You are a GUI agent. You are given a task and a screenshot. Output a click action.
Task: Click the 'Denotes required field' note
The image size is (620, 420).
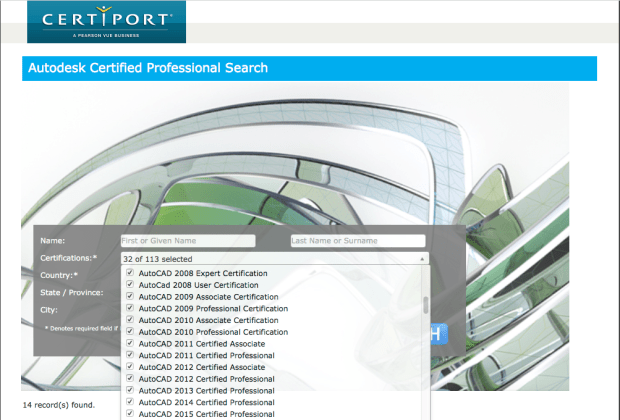(81, 328)
